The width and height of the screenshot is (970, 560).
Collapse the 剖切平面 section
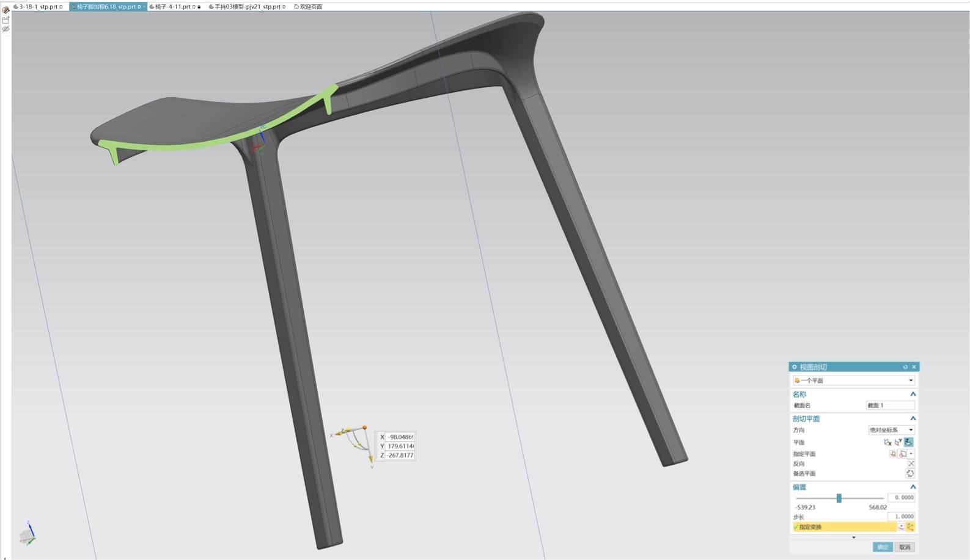click(913, 418)
